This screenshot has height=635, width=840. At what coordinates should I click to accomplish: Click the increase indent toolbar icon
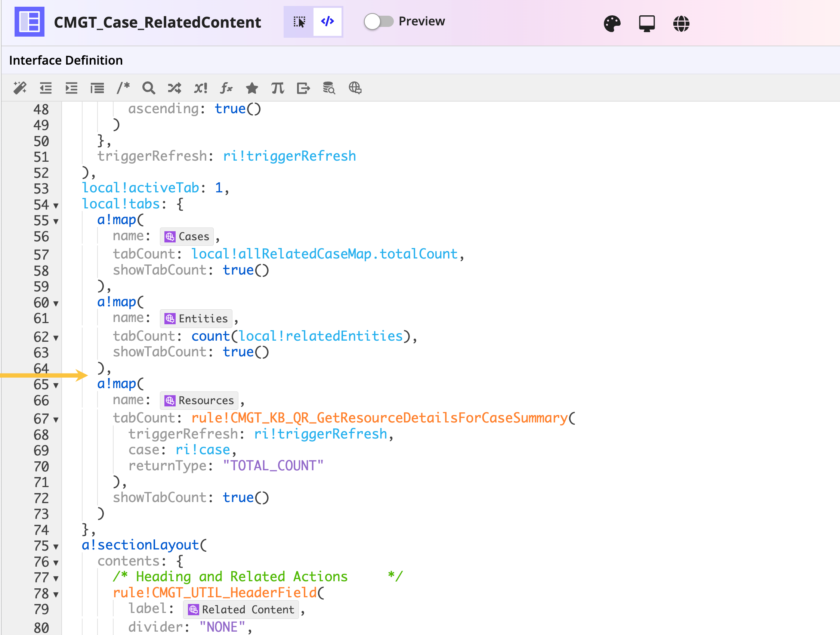[71, 88]
